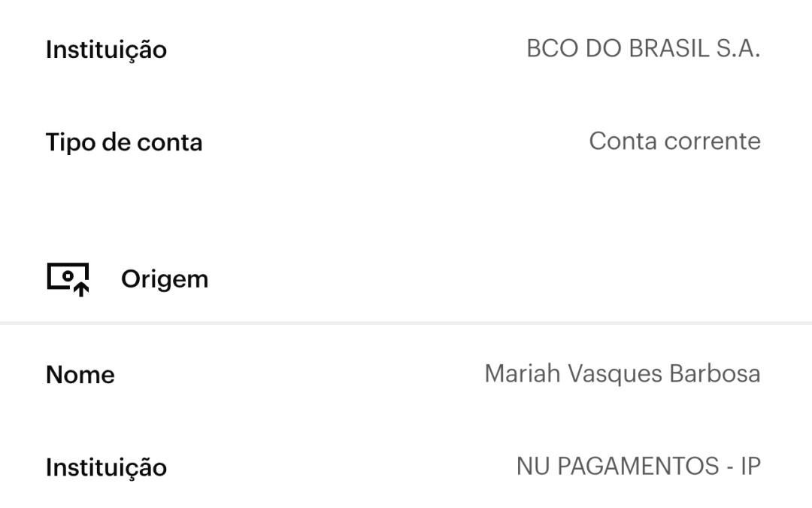Tap the Origem transfer icon

pyautogui.click(x=68, y=279)
